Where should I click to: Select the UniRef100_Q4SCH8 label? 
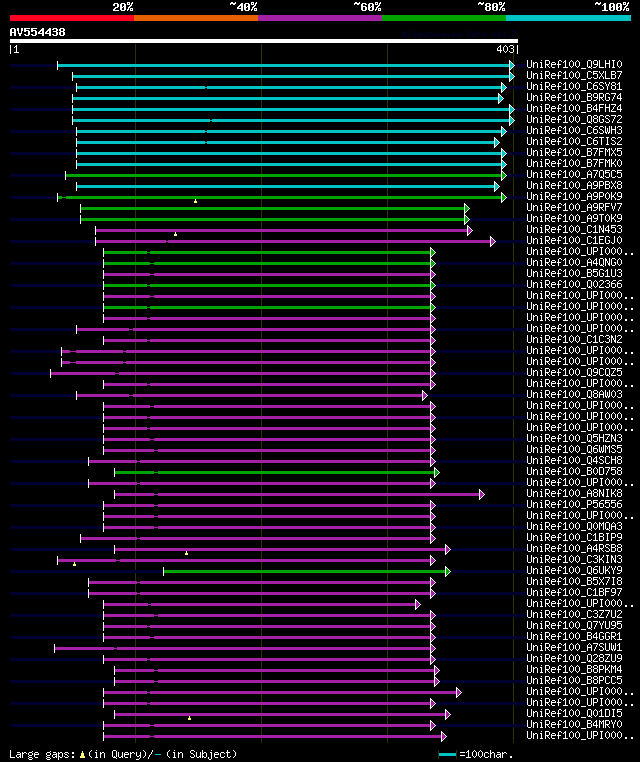574,460
